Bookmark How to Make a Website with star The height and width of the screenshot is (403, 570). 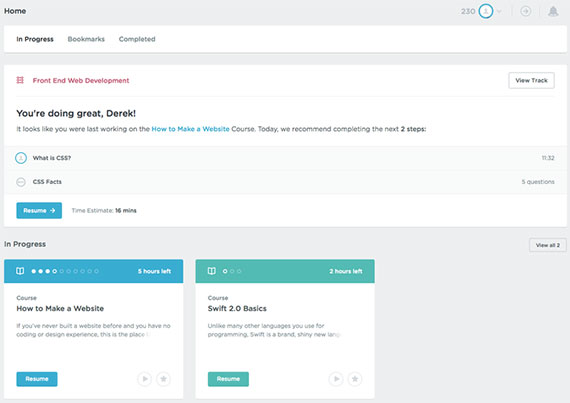(164, 379)
